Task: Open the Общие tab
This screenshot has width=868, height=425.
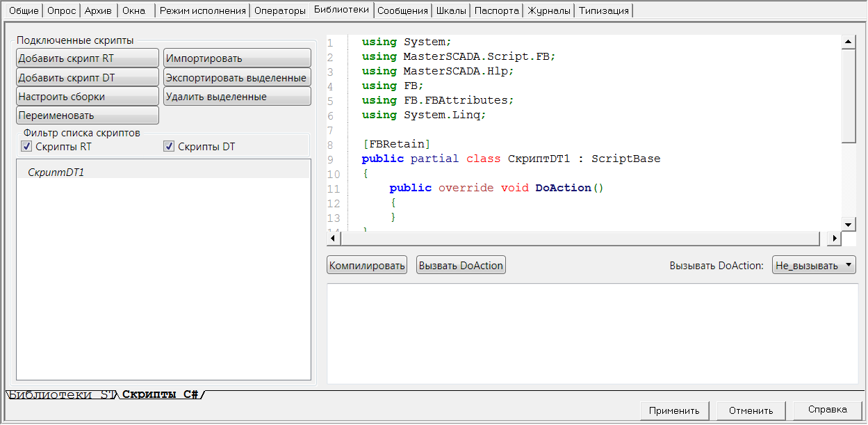Action: [24, 10]
